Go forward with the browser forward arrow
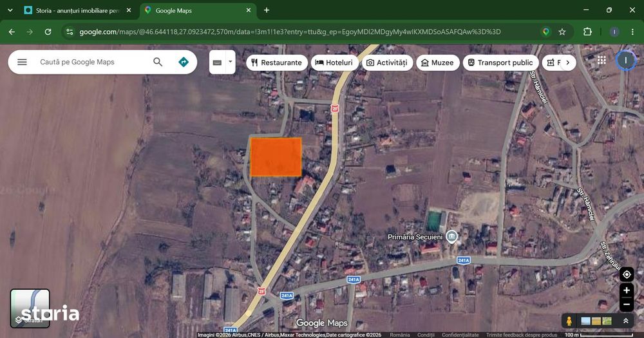 [x=30, y=32]
